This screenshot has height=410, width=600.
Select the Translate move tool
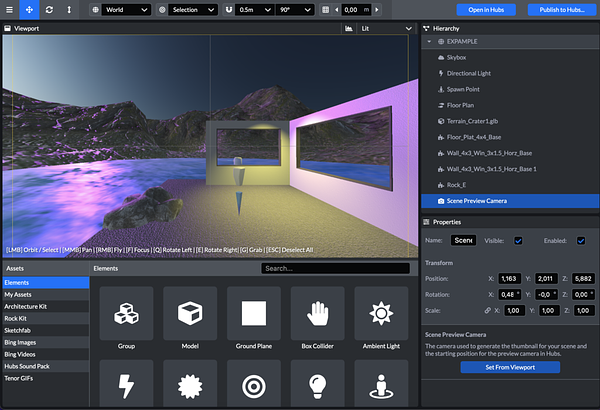(x=29, y=9)
